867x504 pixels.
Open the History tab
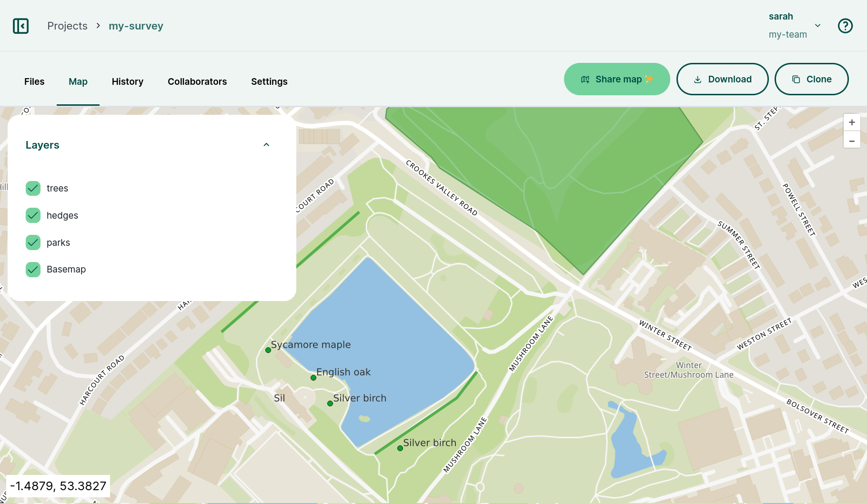point(127,81)
